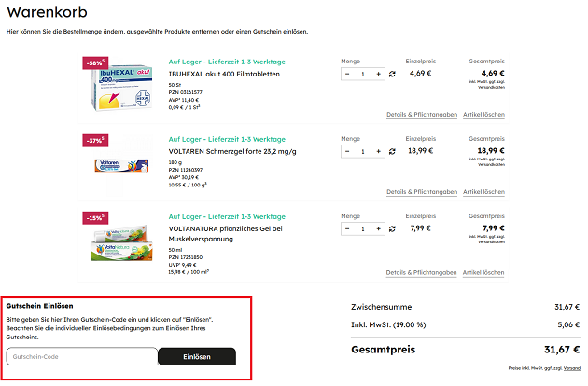Click refresh icon for Voltanatura row

pos(393,228)
